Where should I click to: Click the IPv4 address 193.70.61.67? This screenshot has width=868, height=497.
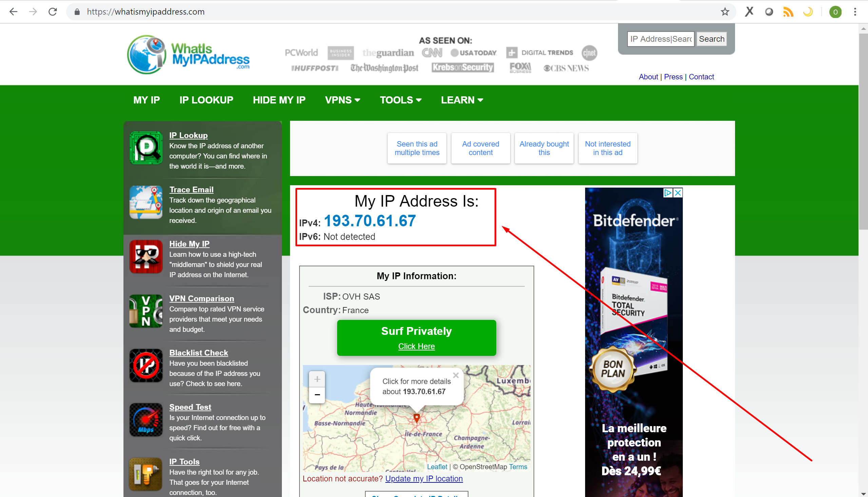(370, 221)
